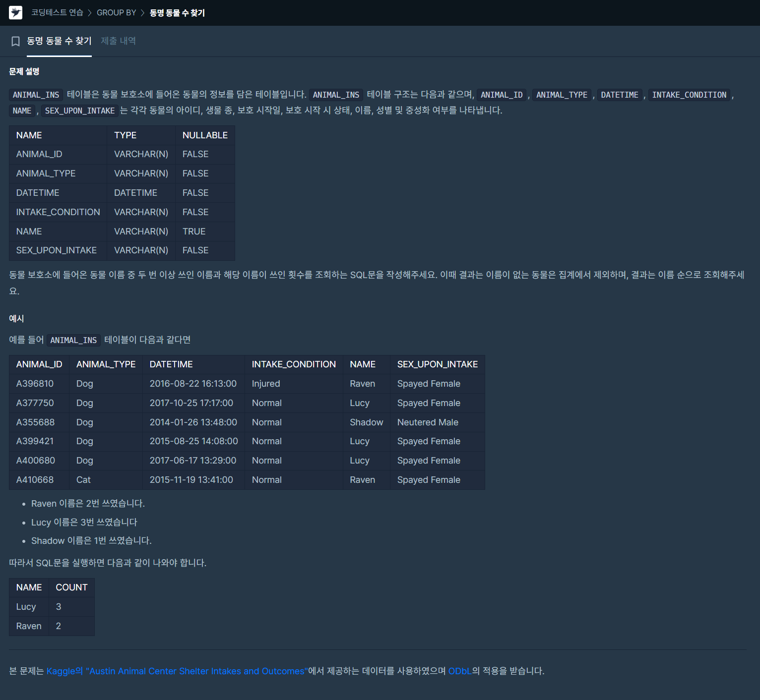Image resolution: width=760 pixels, height=700 pixels.
Task: Switch to the 동명 동물 수 찾기 tab
Action: [x=59, y=41]
